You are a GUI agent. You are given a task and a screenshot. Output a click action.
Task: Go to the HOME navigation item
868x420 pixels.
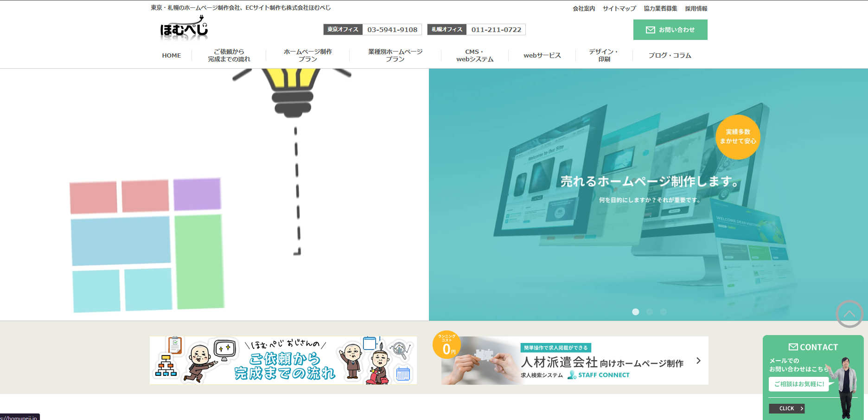coord(172,55)
